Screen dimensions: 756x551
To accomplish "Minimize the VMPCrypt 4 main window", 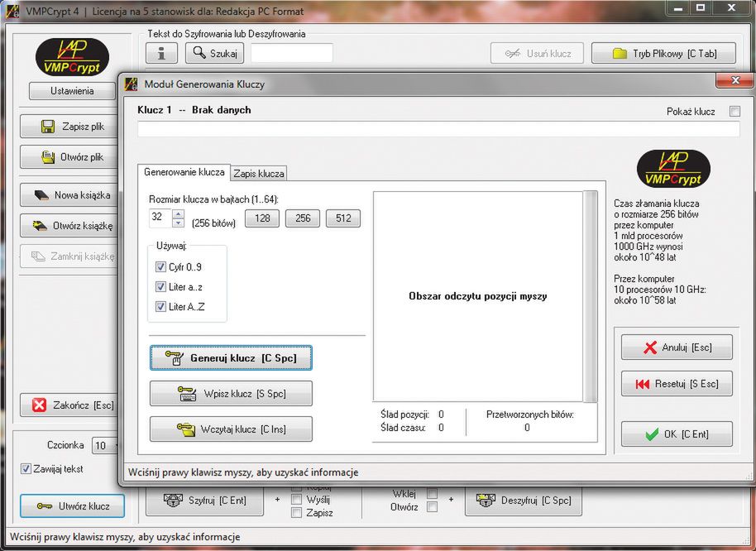I will (x=679, y=7).
